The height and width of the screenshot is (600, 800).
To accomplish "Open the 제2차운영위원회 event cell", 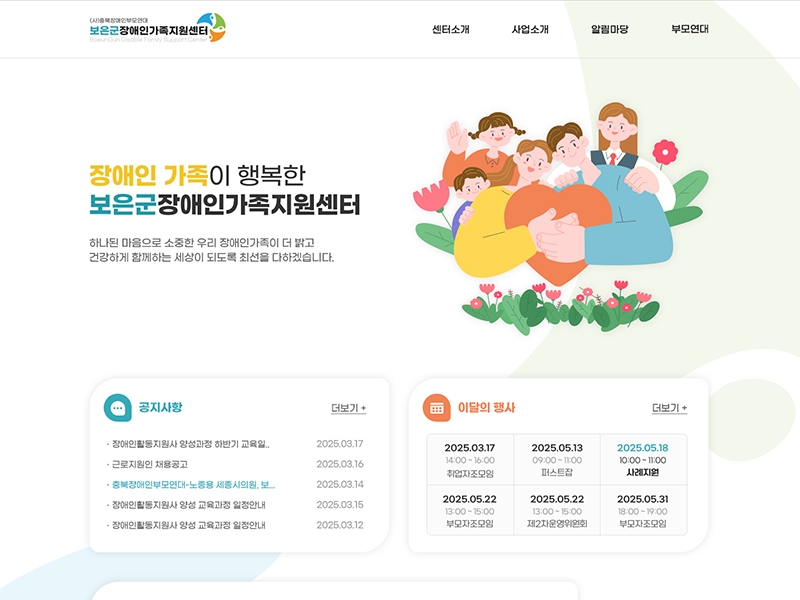I will point(557,511).
